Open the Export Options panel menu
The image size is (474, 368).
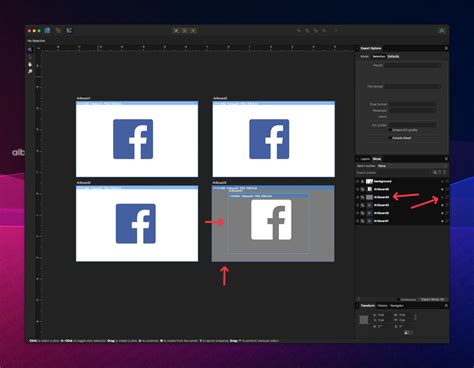point(446,48)
